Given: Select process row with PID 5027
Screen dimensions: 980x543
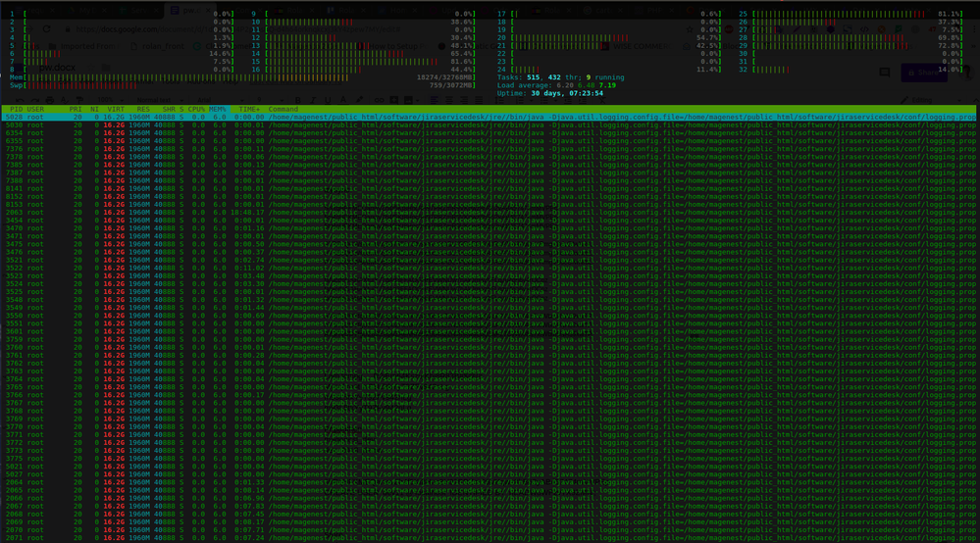Looking at the screenshot, I should pyautogui.click(x=489, y=474).
